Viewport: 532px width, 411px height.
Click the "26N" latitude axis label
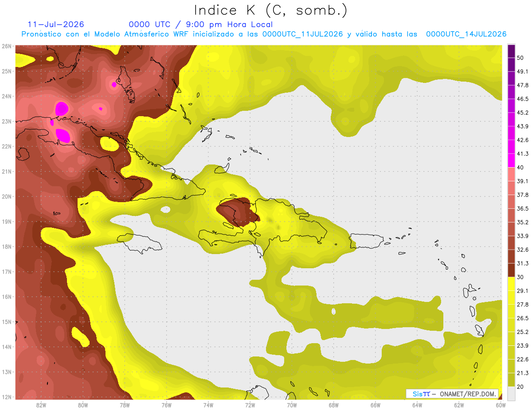[x=7, y=46]
